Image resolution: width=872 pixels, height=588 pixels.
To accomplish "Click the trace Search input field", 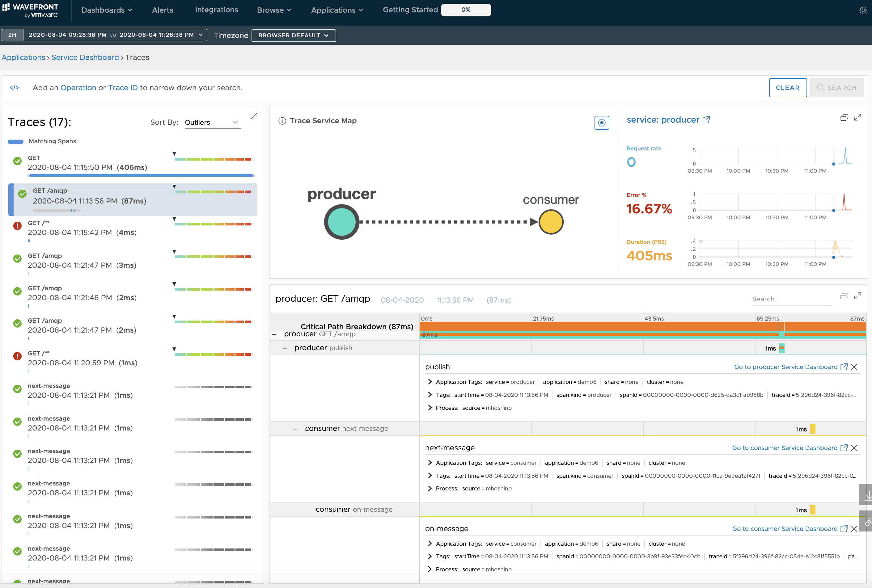I will pos(791,299).
